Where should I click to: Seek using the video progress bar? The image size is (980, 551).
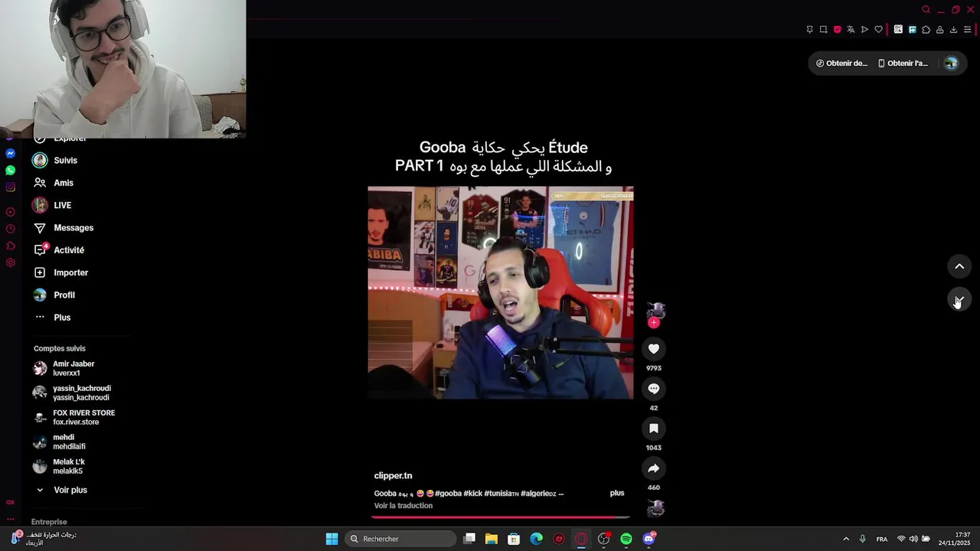pyautogui.click(x=501, y=517)
